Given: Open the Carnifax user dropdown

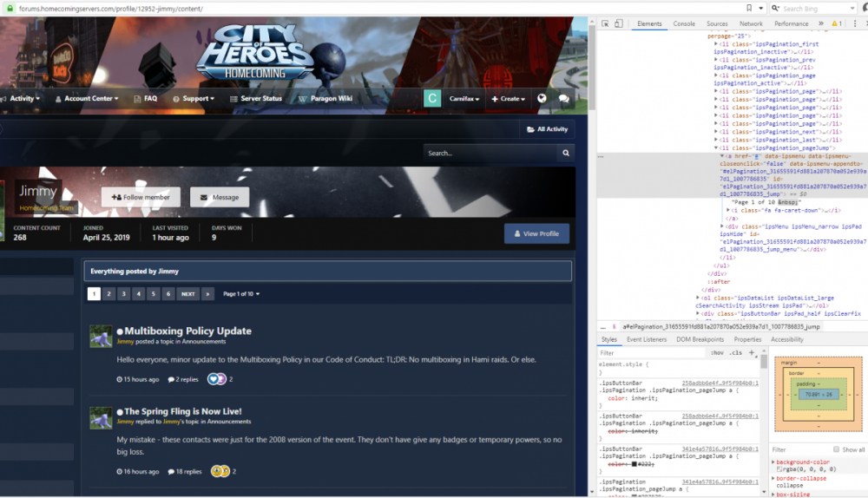Looking at the screenshot, I should [464, 99].
